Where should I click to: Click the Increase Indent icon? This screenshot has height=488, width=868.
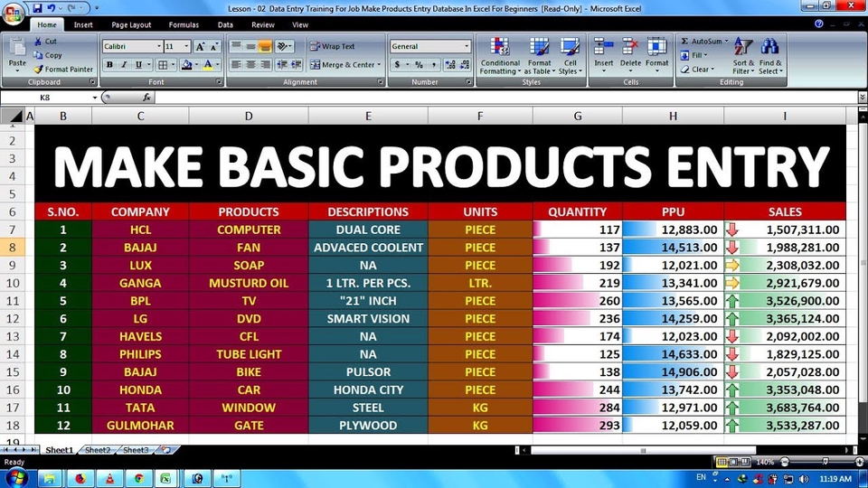click(x=297, y=65)
